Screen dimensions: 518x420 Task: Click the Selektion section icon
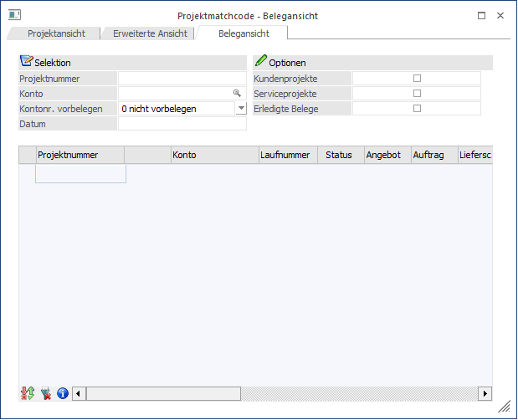(x=26, y=62)
